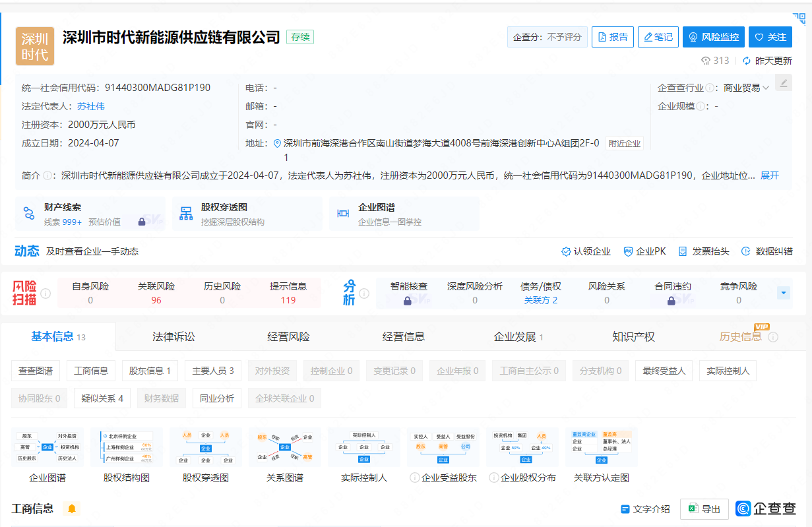The width and height of the screenshot is (812, 527).
Task: Enable 风险监控 for this company
Action: pyautogui.click(x=714, y=37)
